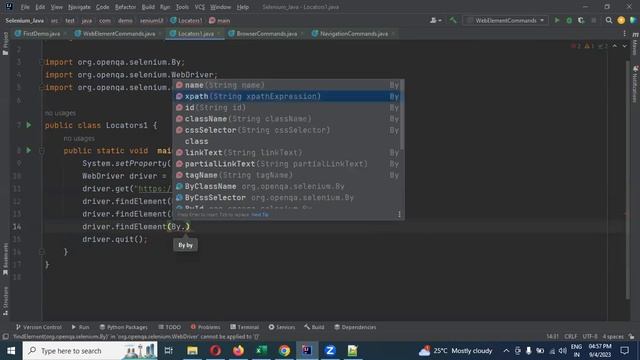The height and width of the screenshot is (360, 640).
Task: Choose name(String name) completion item
Action: tap(287, 85)
